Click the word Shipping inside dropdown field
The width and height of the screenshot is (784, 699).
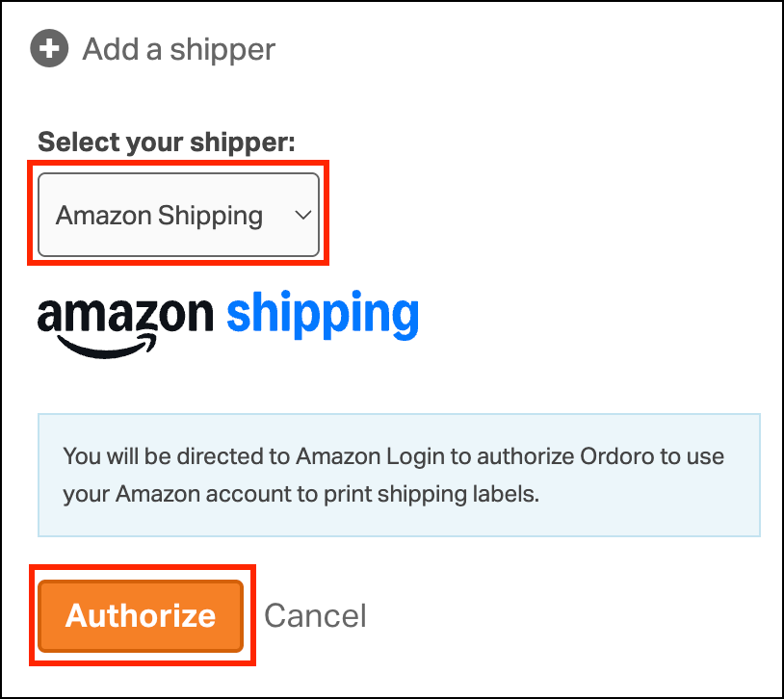coord(211,217)
